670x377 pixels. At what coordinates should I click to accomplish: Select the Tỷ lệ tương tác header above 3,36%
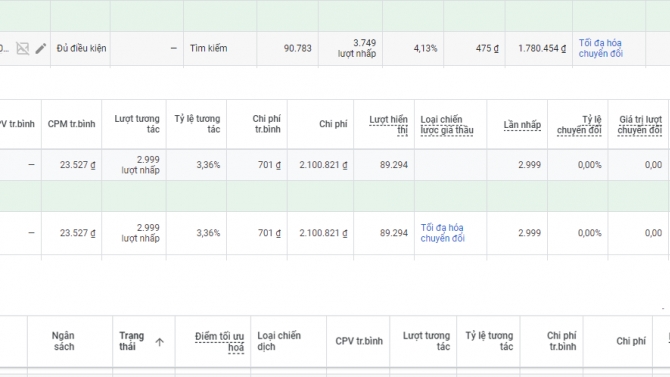click(x=197, y=124)
